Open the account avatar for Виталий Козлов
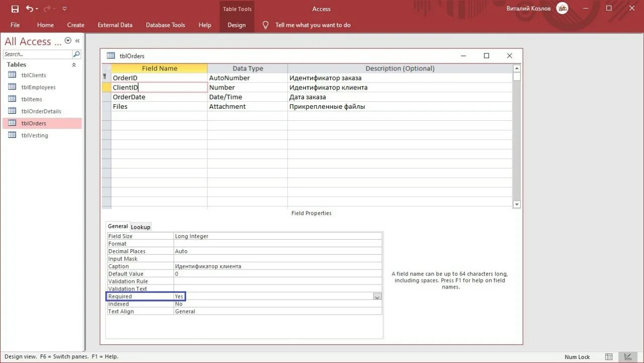Viewport: 644px width, 363px height. (562, 8)
